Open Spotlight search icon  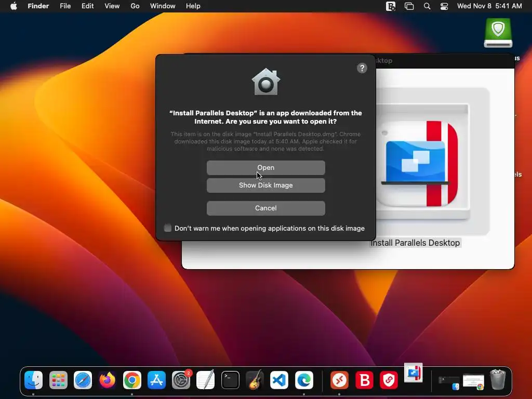[x=427, y=6]
